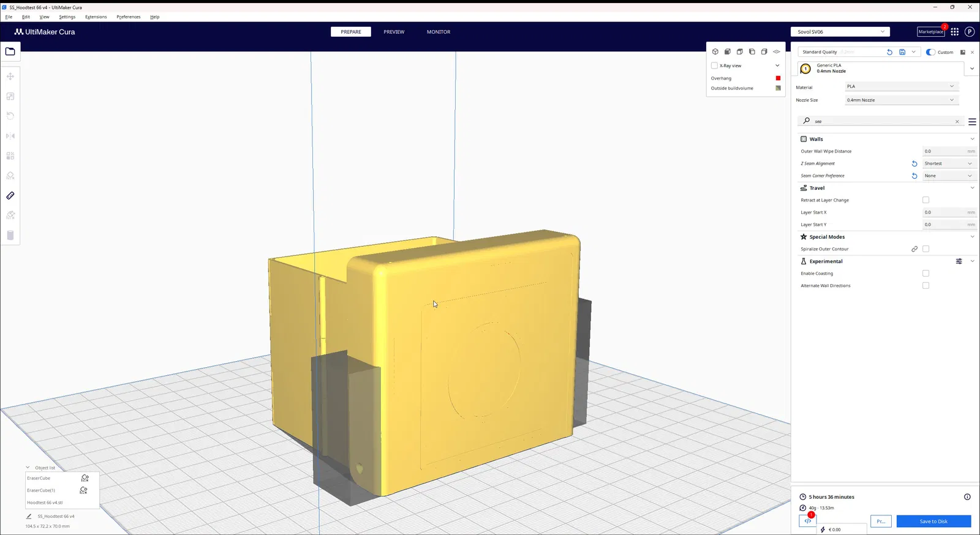Enable Spiralize Outer Contour checkbox
Image resolution: width=980 pixels, height=535 pixels.
click(925, 249)
